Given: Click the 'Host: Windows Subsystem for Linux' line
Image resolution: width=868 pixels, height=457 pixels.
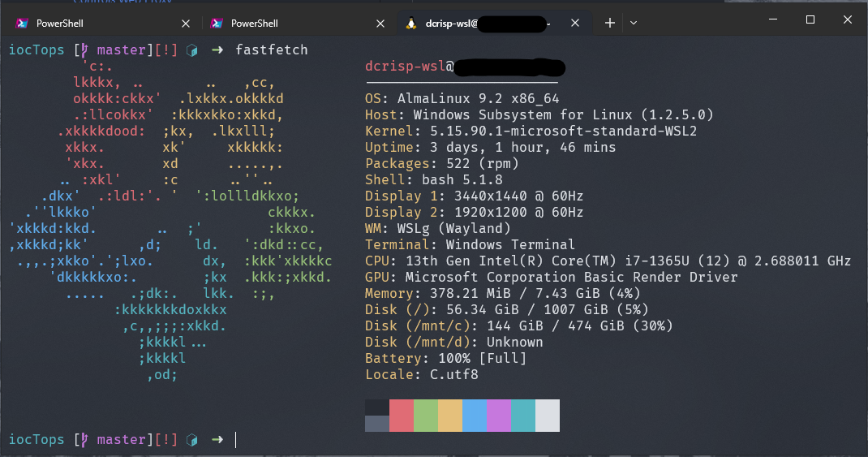Looking at the screenshot, I should [x=539, y=114].
